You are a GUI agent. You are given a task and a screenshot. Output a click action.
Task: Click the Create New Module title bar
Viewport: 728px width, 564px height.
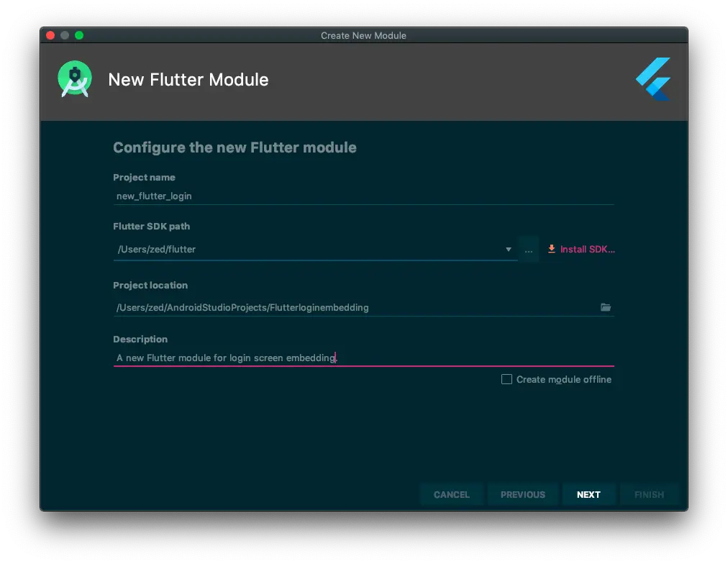tap(363, 35)
